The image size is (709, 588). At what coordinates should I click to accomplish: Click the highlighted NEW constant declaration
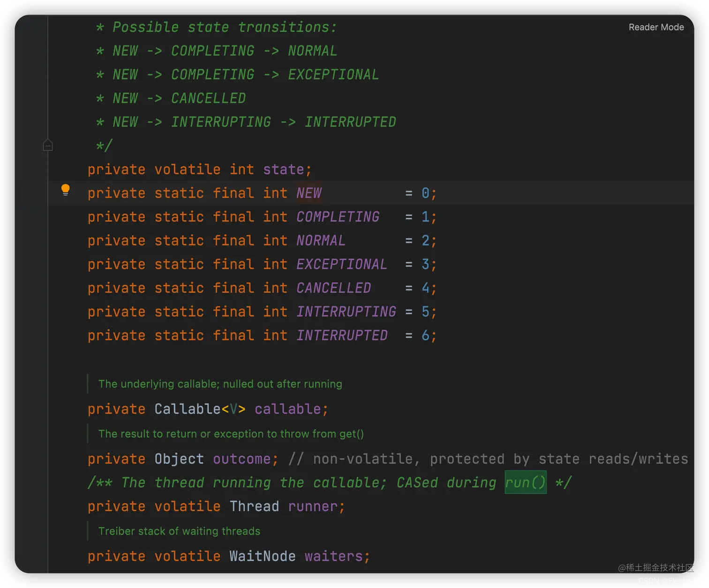pyautogui.click(x=309, y=193)
